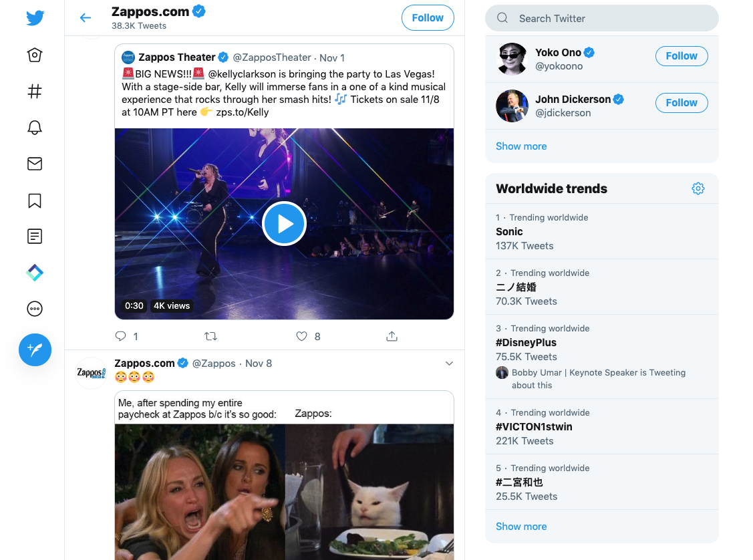Expand Show more under who to follow
The image size is (753, 560).
pos(521,146)
